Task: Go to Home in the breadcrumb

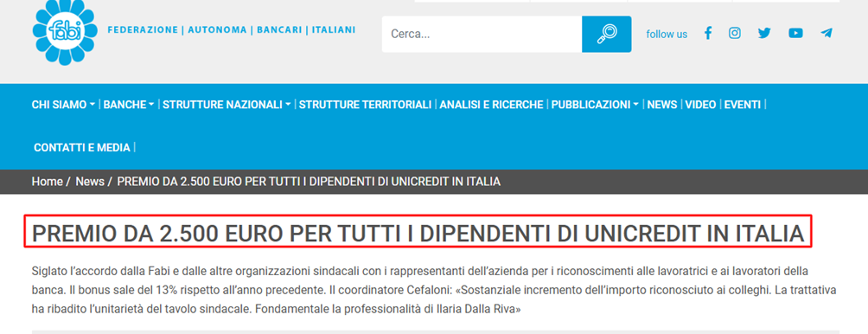Action: [x=47, y=182]
